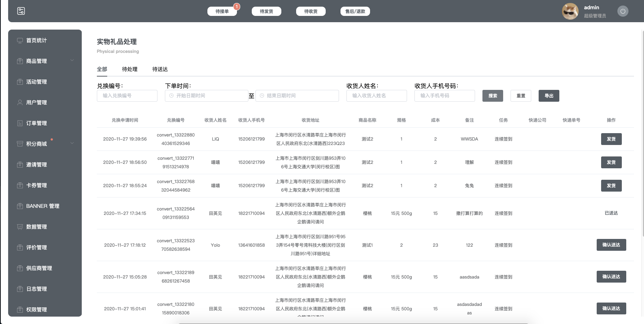Switch to the 待送达 tab
The image size is (644, 324).
pyautogui.click(x=160, y=69)
